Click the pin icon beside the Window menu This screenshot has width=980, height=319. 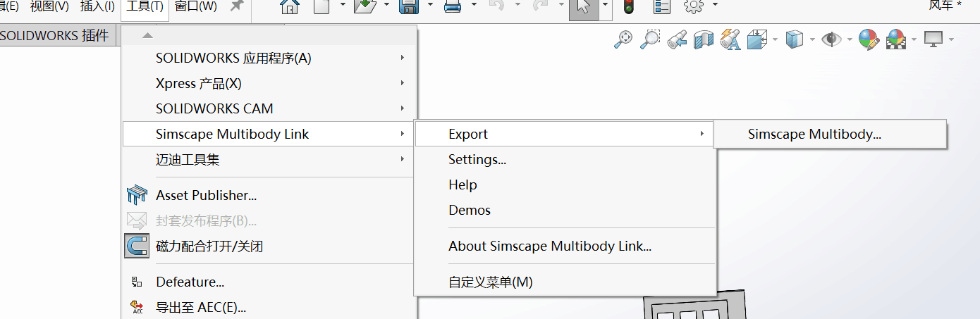(236, 7)
